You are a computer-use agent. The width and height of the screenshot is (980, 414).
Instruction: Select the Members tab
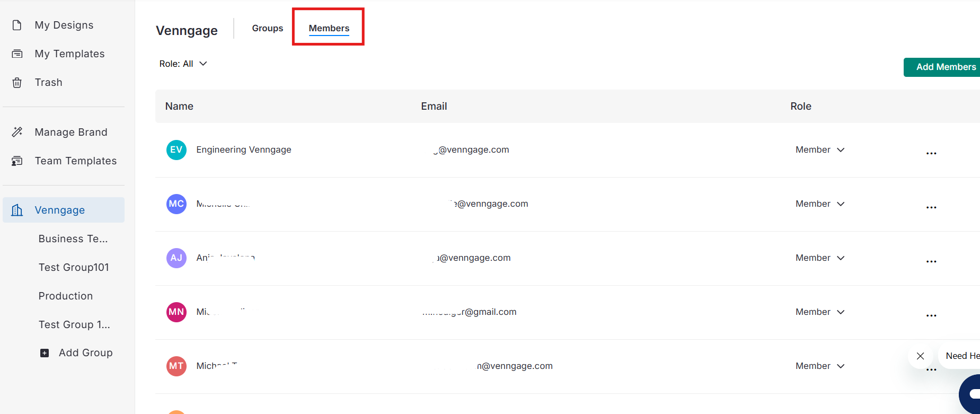[x=329, y=28]
